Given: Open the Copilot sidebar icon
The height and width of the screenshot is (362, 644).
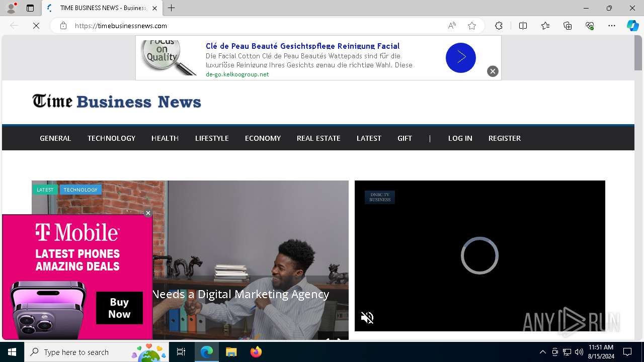Looking at the screenshot, I should (x=632, y=26).
